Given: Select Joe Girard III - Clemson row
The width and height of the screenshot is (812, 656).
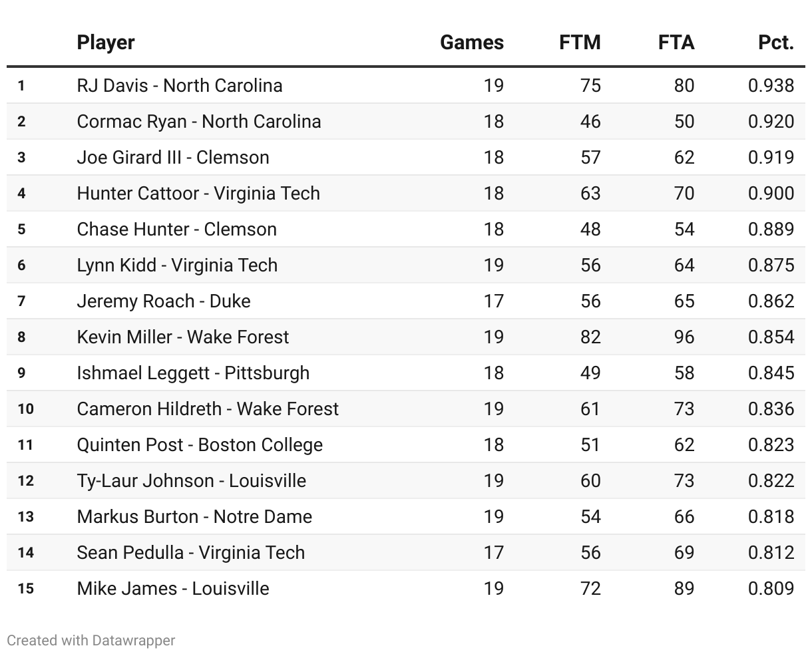Looking at the screenshot, I should pyautogui.click(x=406, y=157).
